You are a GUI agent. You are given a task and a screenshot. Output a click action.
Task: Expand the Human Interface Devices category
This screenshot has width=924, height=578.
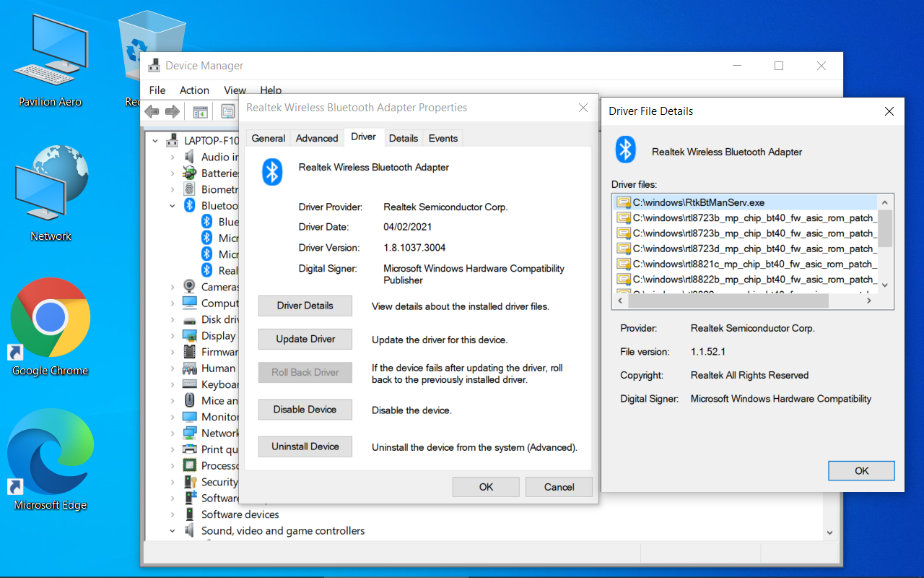point(172,368)
